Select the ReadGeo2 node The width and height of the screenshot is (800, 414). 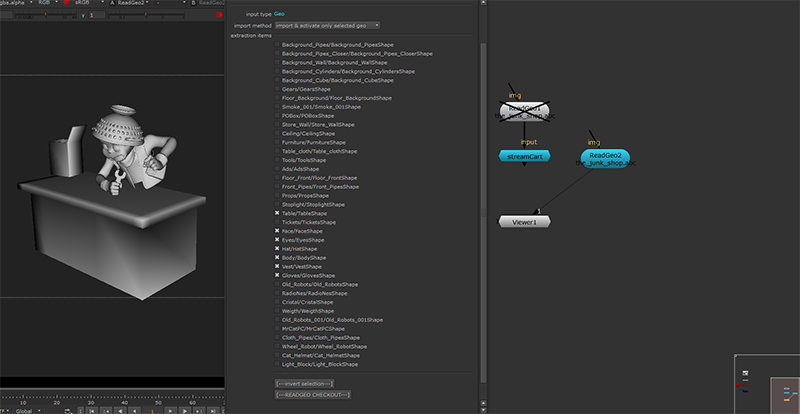tap(606, 158)
